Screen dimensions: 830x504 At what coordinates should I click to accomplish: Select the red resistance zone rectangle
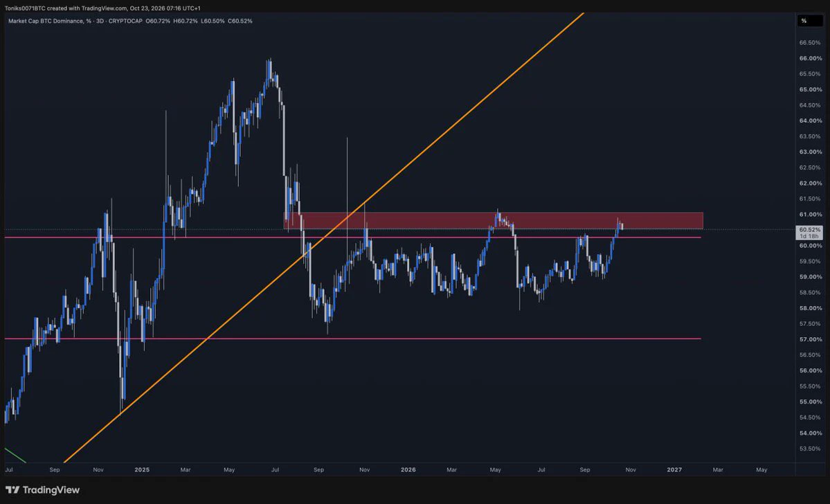(494, 220)
